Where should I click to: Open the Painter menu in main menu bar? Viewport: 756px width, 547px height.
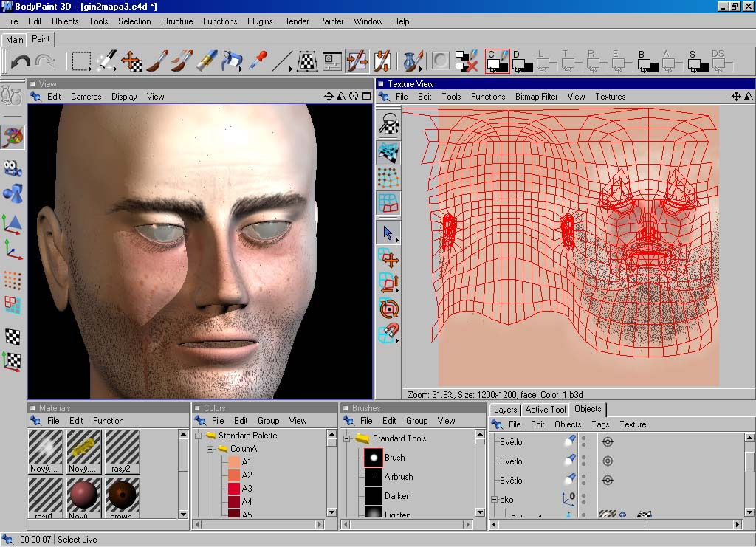click(x=331, y=21)
